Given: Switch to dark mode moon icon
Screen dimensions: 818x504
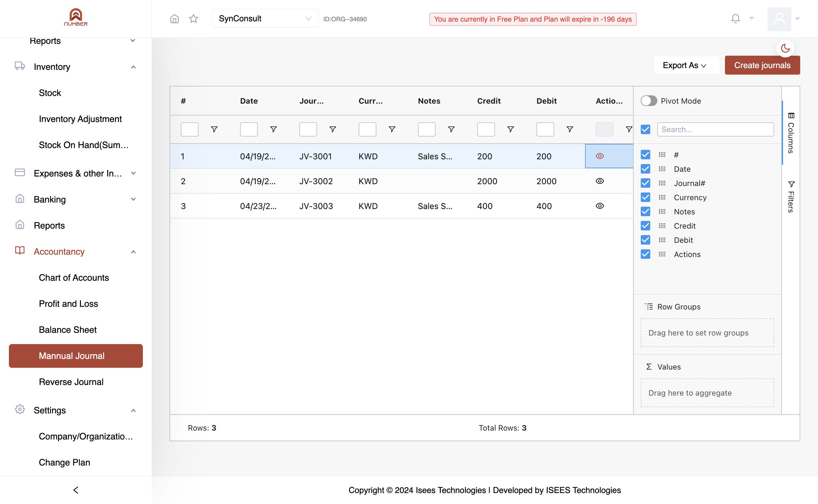Looking at the screenshot, I should (x=785, y=48).
